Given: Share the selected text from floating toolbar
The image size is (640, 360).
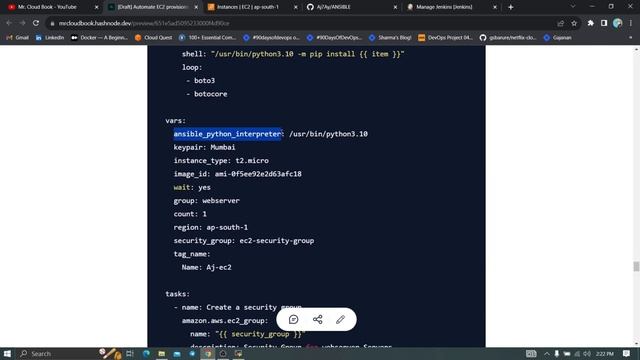Looking at the screenshot, I should coord(318,320).
